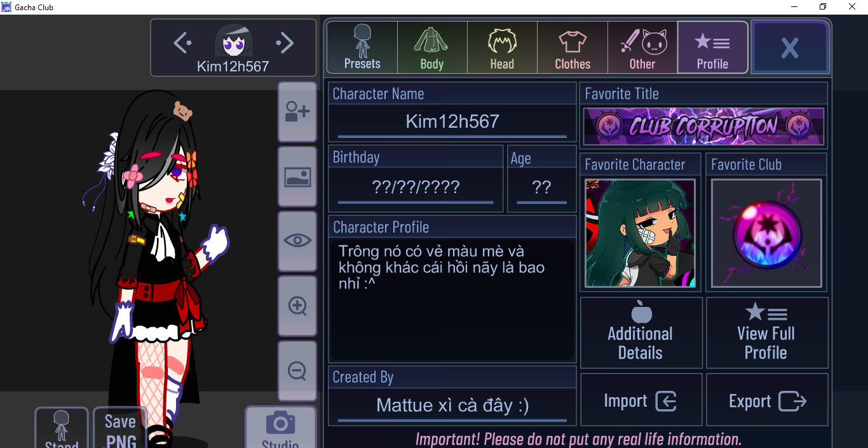The height and width of the screenshot is (448, 868).
Task: Toggle the eye visibility icon
Action: (x=297, y=241)
